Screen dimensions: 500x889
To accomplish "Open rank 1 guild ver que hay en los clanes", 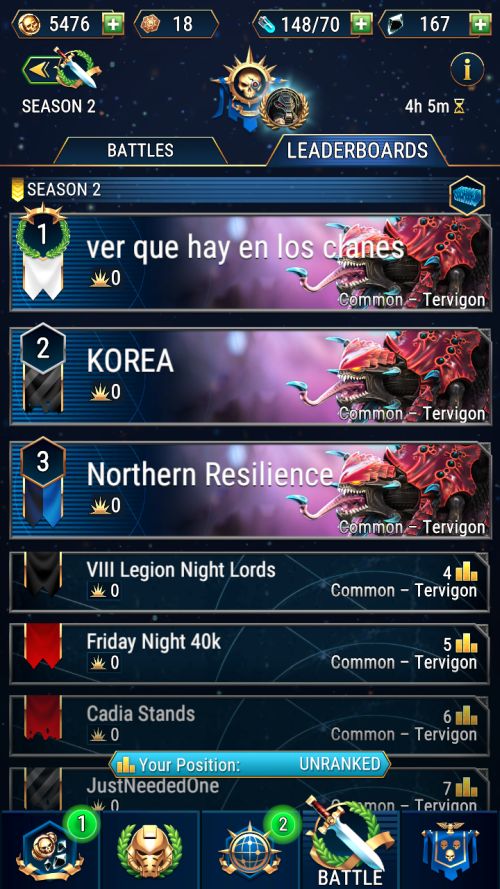I will coord(250,263).
